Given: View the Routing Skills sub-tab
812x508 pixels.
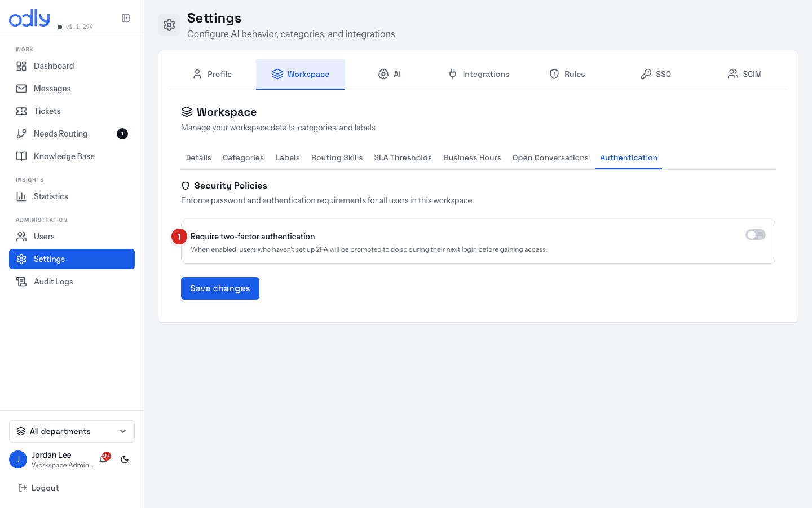Looking at the screenshot, I should pyautogui.click(x=337, y=158).
